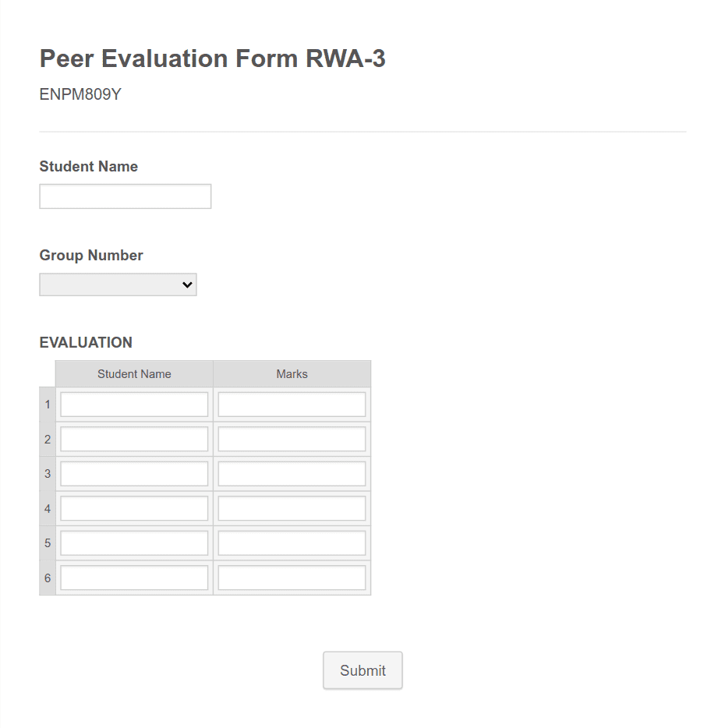The width and height of the screenshot is (725, 728).
Task: Click the Marks column header
Action: [292, 373]
